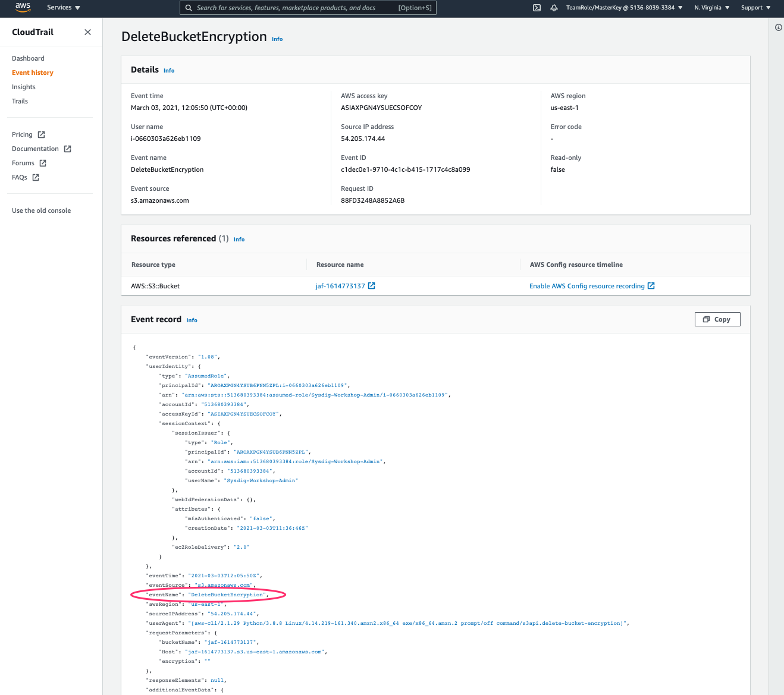Copy the event record JSON

(x=717, y=319)
